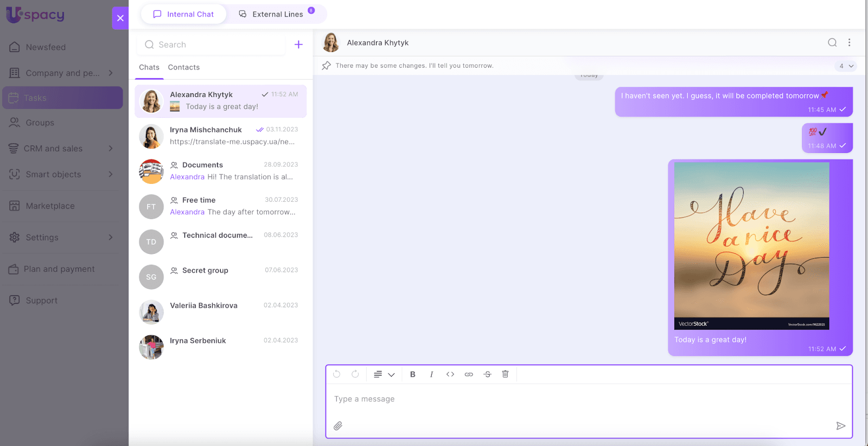Insert link using the link icon
This screenshot has width=868, height=446.
[469, 374]
